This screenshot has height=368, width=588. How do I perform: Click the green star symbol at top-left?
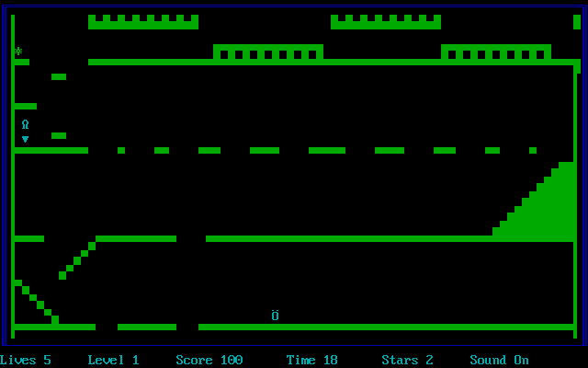pyautogui.click(x=18, y=51)
